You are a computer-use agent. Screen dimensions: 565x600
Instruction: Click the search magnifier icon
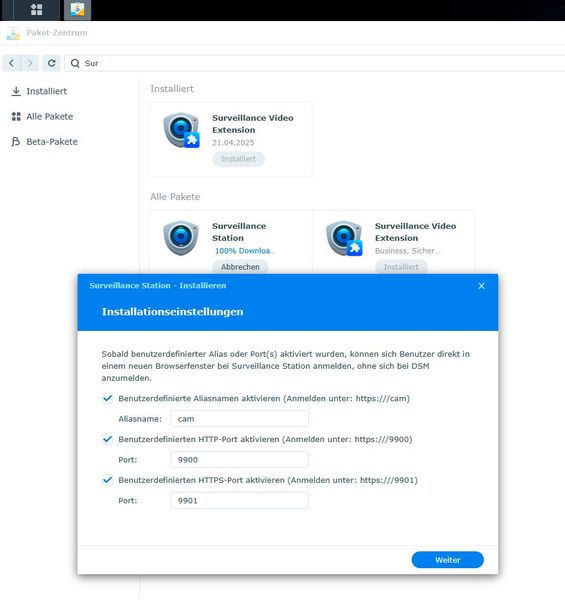[75, 64]
